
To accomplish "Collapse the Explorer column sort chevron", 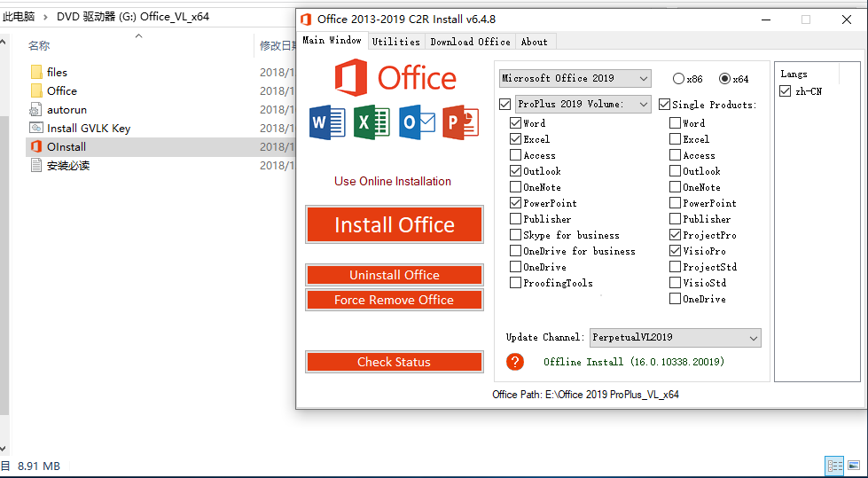I will pyautogui.click(x=139, y=36).
